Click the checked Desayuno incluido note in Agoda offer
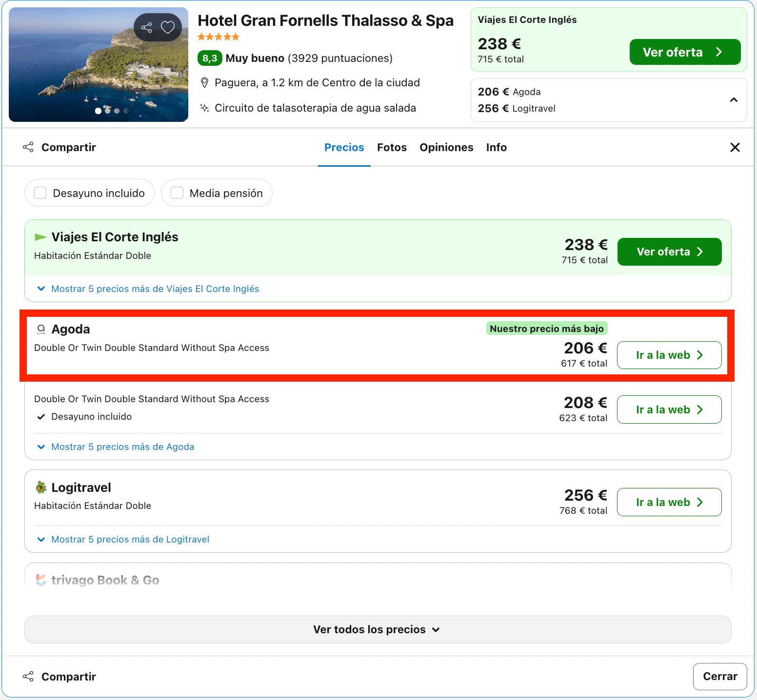Image resolution: width=757 pixels, height=700 pixels. point(84,417)
